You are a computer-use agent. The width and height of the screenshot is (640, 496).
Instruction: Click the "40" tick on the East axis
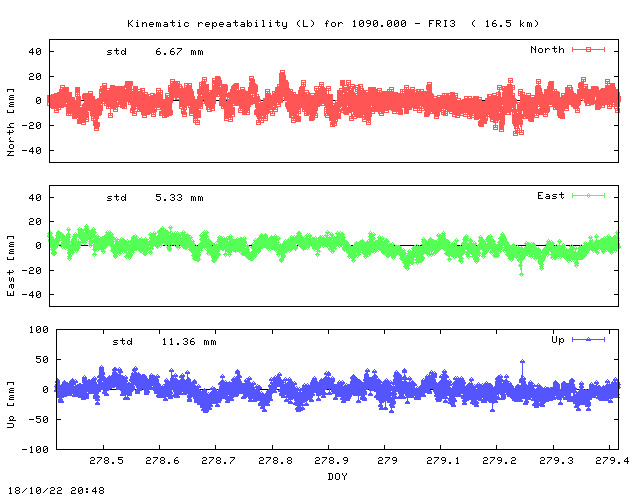click(35, 198)
